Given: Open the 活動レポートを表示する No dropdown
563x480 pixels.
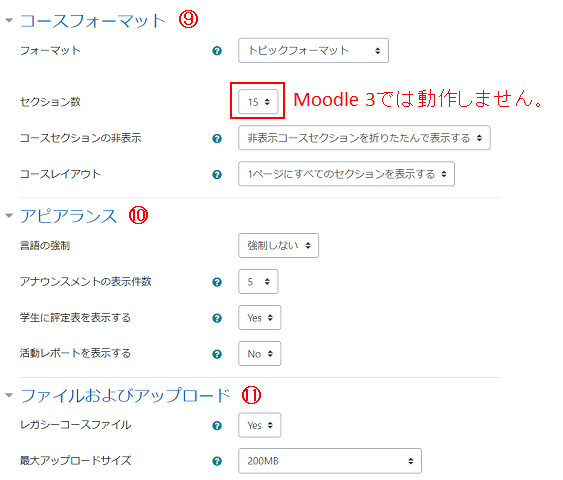Looking at the screenshot, I should click(260, 354).
